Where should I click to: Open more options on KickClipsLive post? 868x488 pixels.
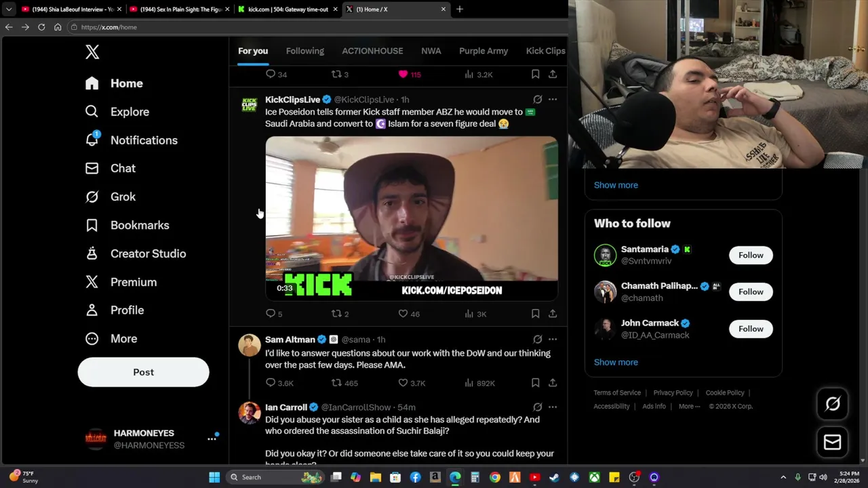pyautogui.click(x=553, y=100)
